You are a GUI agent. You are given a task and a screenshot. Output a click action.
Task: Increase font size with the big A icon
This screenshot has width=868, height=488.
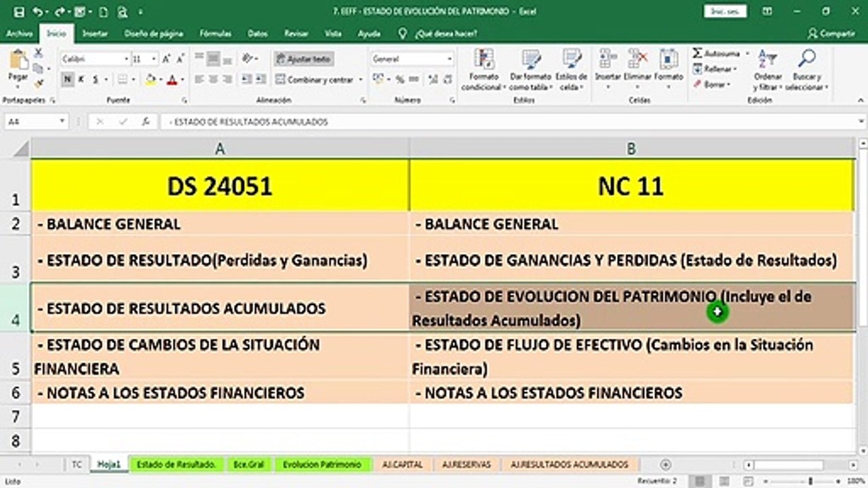167,59
